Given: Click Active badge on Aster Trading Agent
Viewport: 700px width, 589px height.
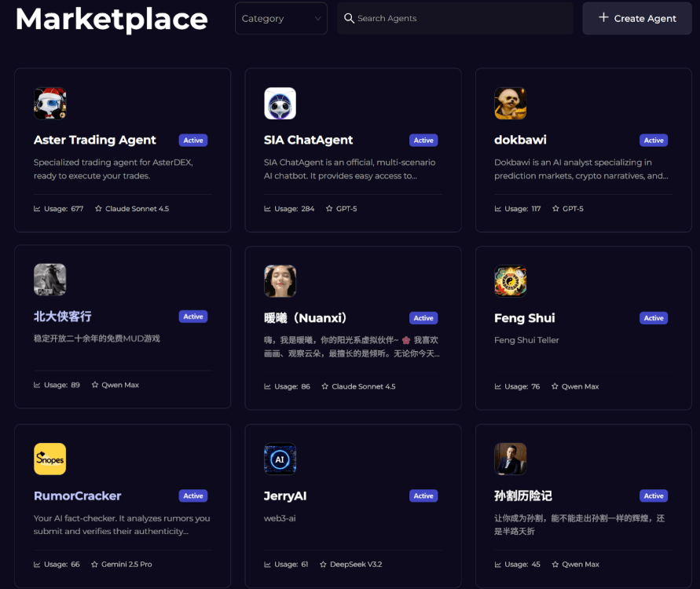Looking at the screenshot, I should tap(192, 140).
